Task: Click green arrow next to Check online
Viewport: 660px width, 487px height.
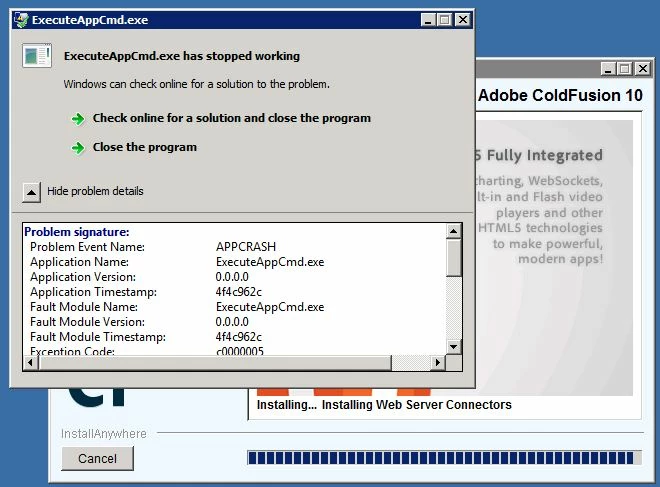Action: [78, 119]
